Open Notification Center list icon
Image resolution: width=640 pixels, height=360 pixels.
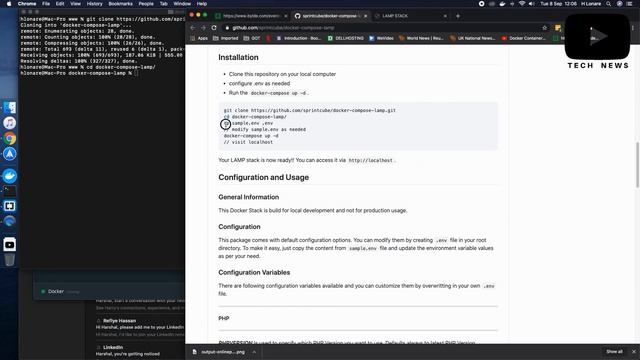[630, 4]
